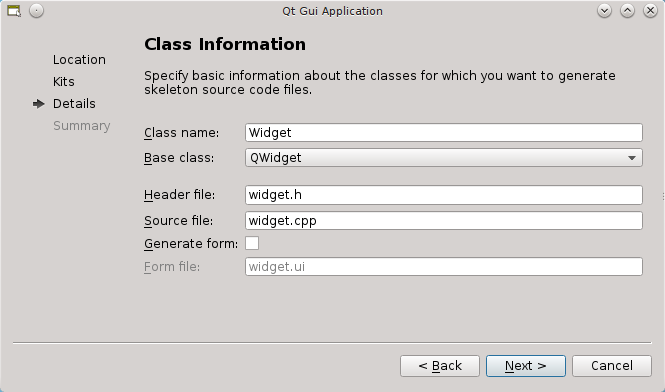Enable the Generate form checkbox
The image size is (665, 392).
252,243
